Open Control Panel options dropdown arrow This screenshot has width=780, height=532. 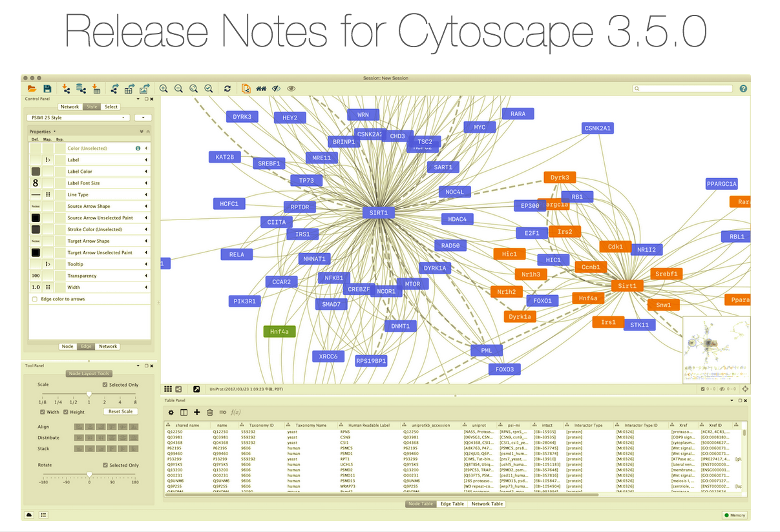(x=138, y=99)
